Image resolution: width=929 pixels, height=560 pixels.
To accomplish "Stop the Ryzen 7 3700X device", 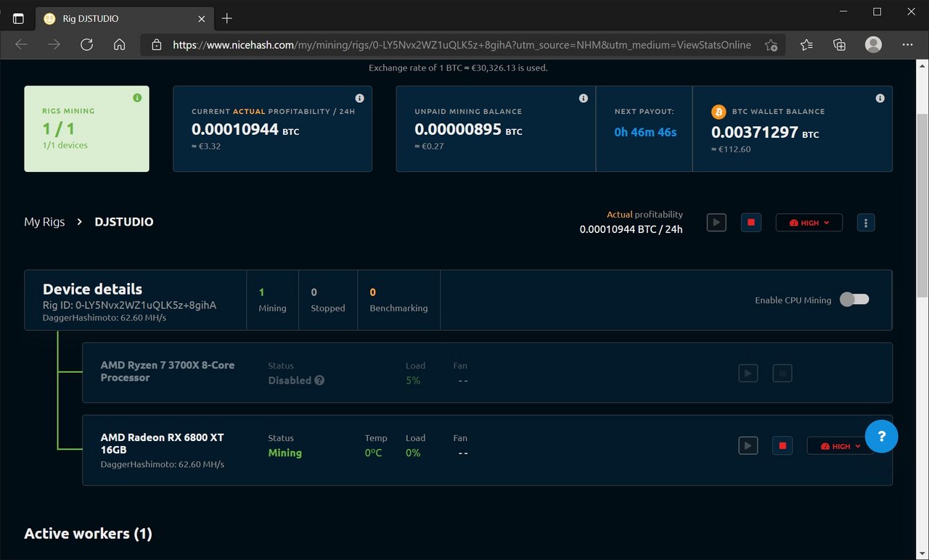I will [x=782, y=373].
